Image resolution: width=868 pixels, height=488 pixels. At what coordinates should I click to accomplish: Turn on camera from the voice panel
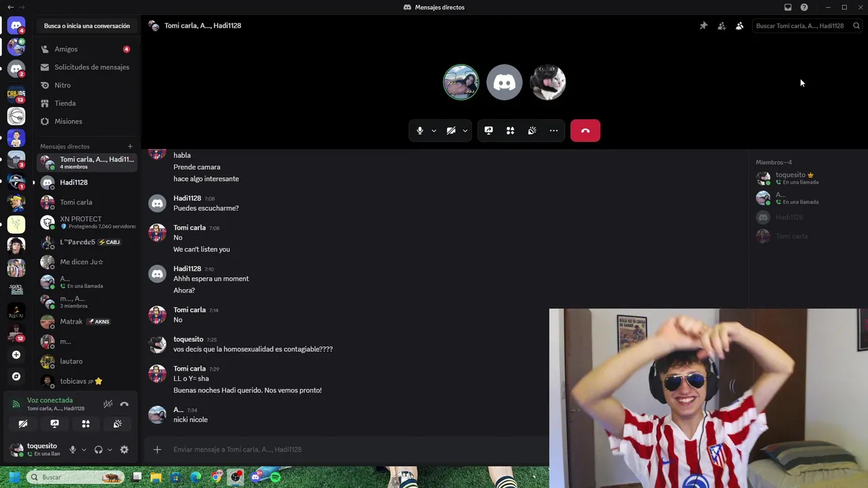(23, 424)
